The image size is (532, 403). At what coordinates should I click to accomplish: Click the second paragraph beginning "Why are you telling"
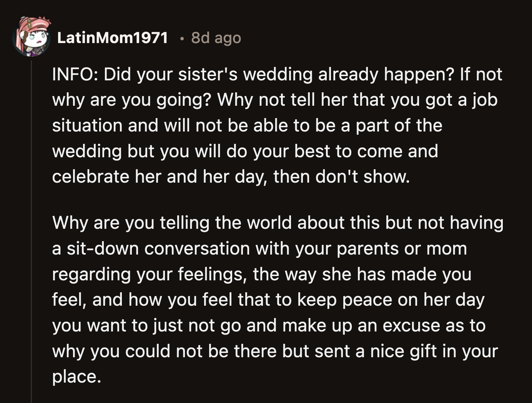[269, 223]
